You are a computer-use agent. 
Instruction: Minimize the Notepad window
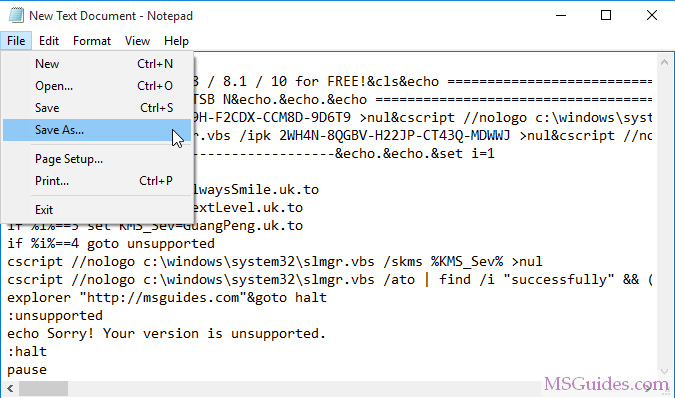(561, 15)
